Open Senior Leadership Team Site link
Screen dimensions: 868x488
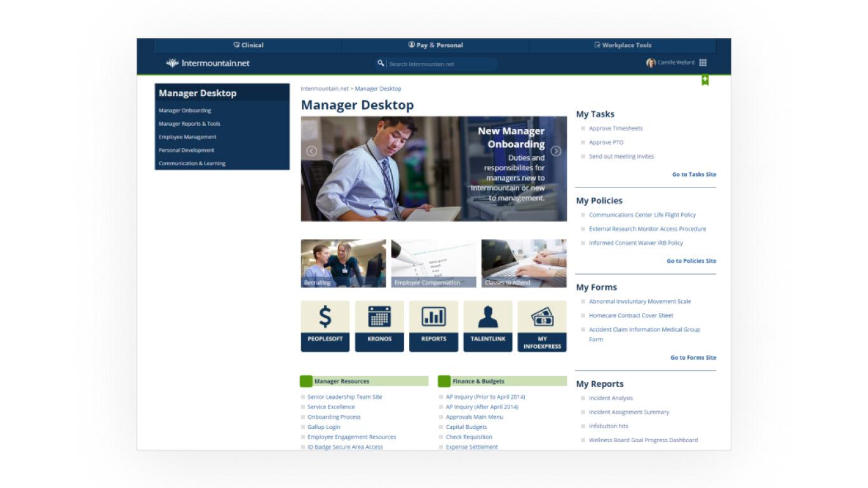coord(345,396)
